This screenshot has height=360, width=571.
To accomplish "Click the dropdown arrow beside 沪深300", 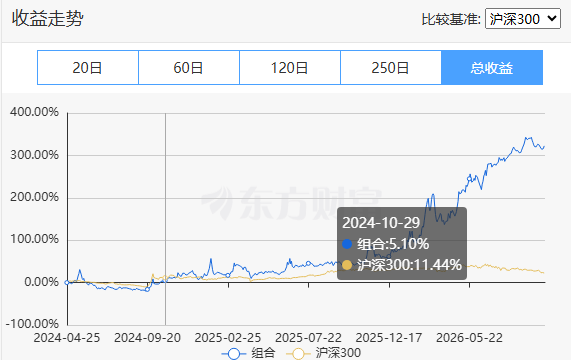I will pos(552,18).
